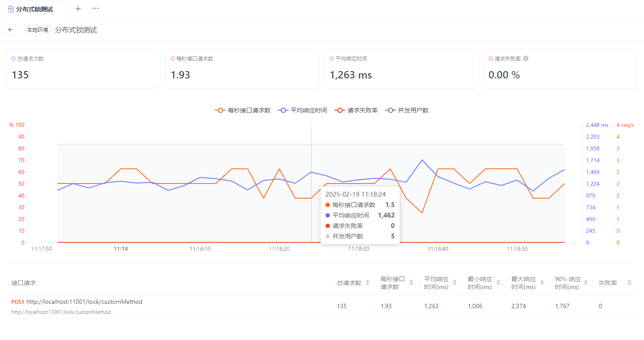Toggle 平均响应时间 series in chart legend

tap(302, 110)
